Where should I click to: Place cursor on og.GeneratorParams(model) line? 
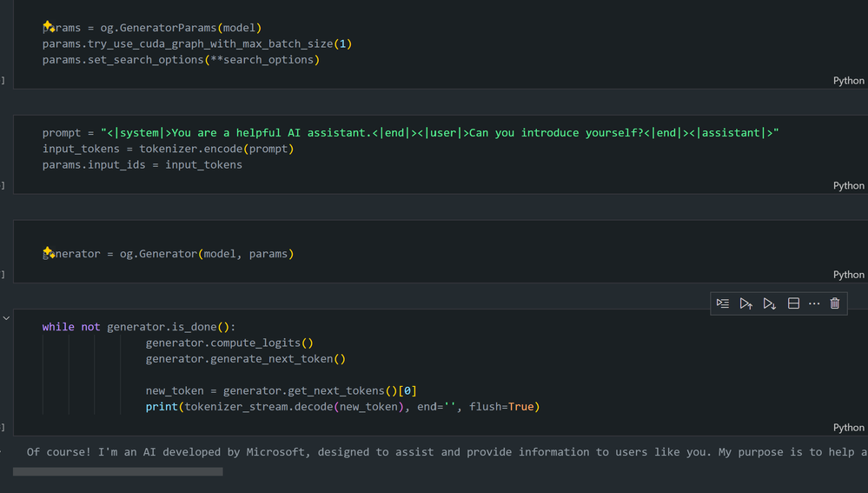click(152, 28)
